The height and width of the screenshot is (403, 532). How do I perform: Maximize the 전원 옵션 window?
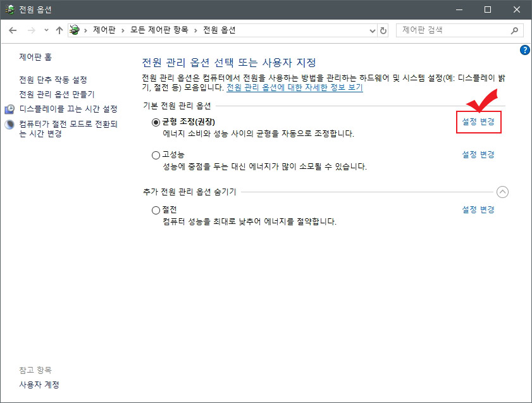pos(488,9)
